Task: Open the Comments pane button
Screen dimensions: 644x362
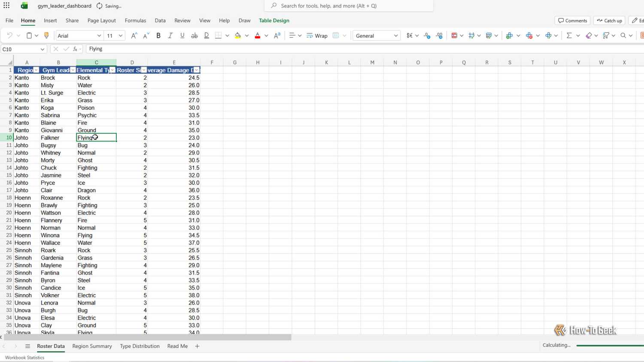Action: [x=573, y=21]
